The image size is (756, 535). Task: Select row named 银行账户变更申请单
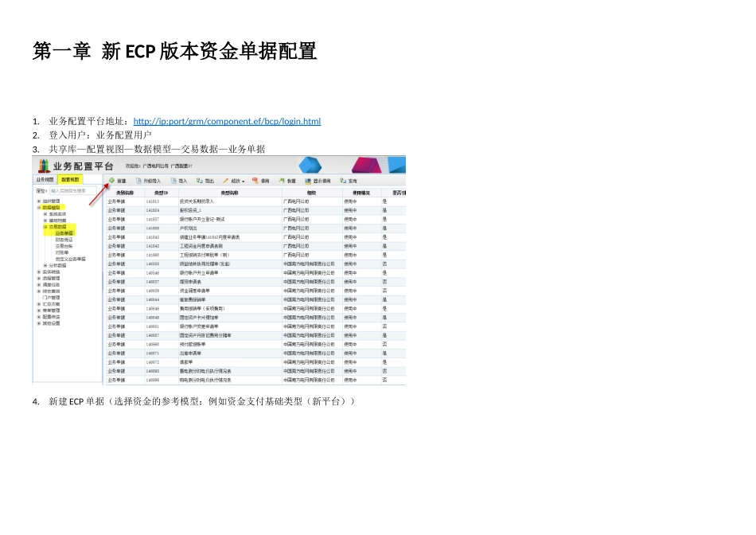point(255,326)
